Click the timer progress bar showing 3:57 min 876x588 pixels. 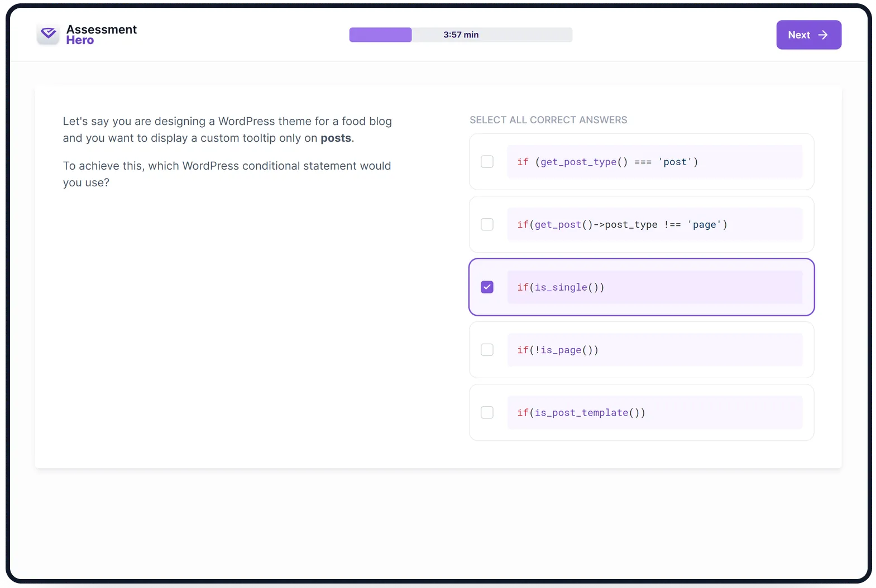[461, 35]
